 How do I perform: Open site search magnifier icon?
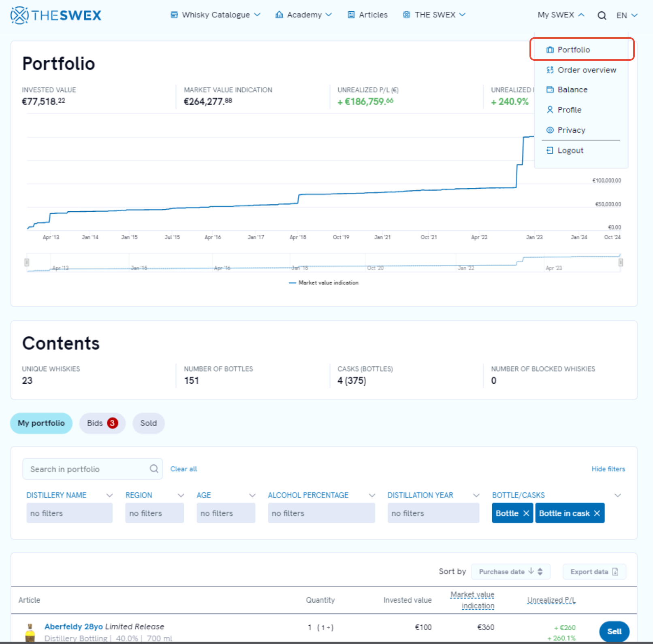(602, 15)
